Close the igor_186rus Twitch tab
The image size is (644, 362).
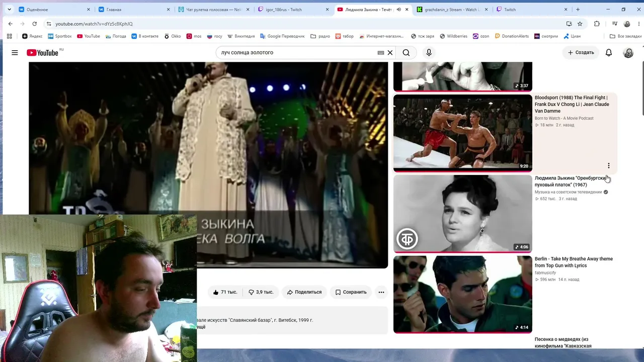[x=328, y=10]
